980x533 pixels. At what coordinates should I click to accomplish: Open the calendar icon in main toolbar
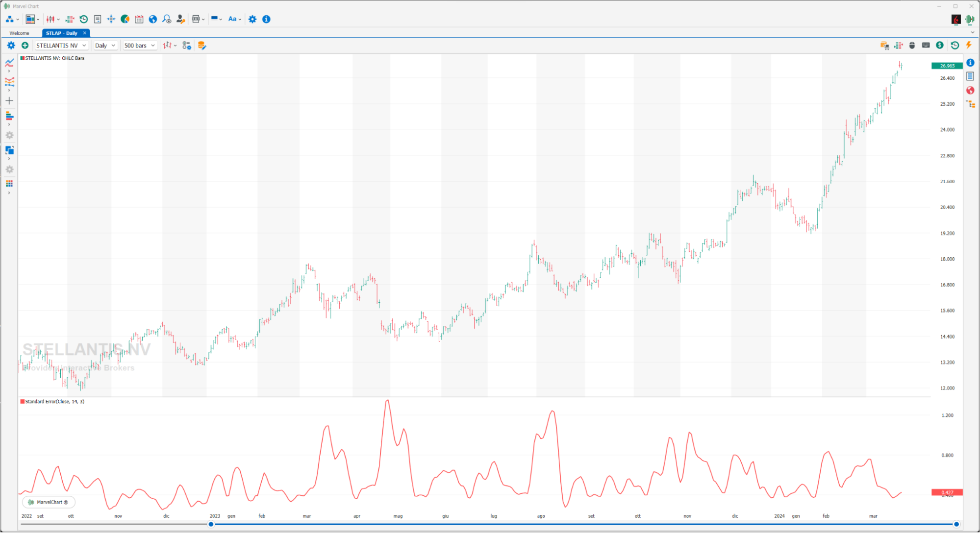tap(139, 19)
